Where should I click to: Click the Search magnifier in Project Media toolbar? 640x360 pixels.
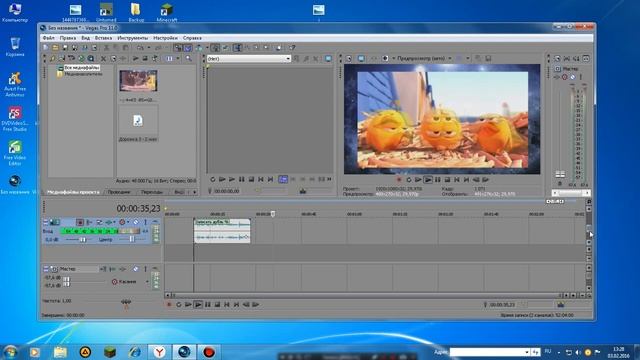189,59
